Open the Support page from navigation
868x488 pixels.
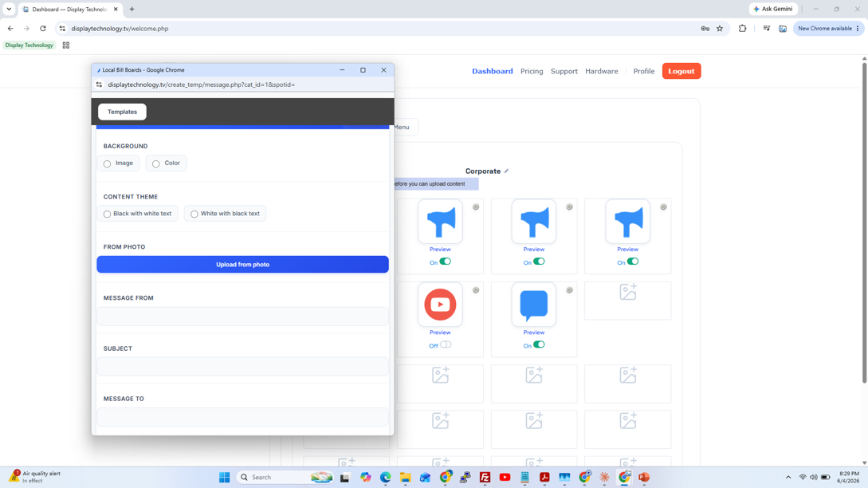point(564,71)
